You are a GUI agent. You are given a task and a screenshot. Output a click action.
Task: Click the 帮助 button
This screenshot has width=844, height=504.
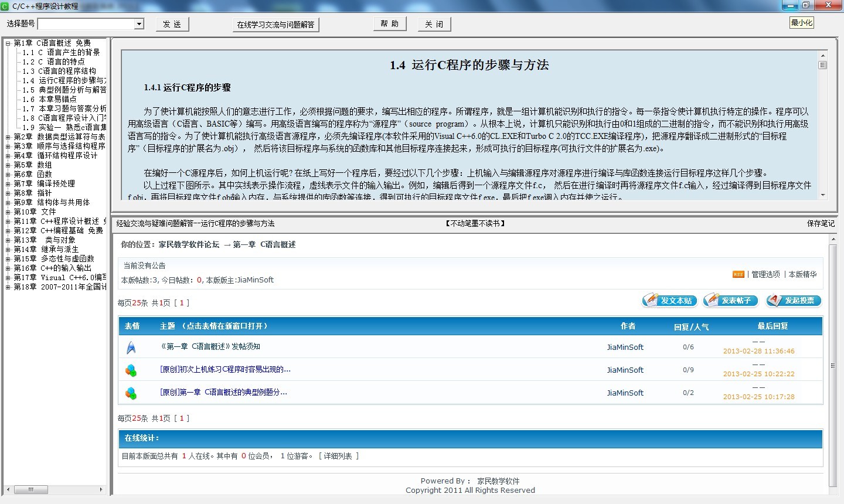(x=390, y=24)
